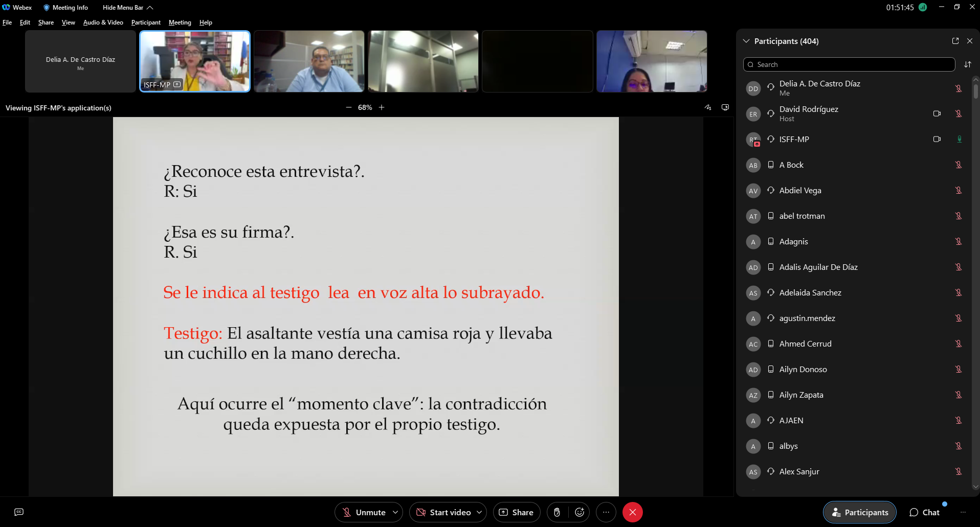This screenshot has height=527, width=980.
Task: Click Meeting Info in title bar
Action: pos(65,8)
